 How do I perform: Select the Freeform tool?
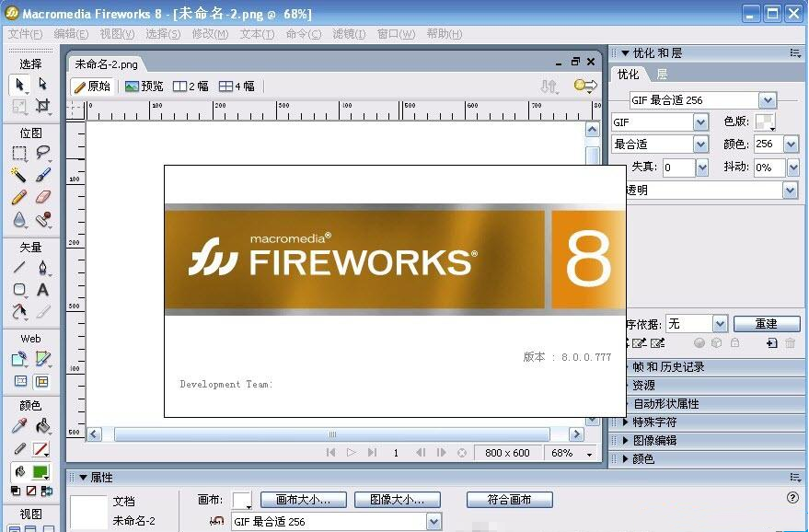(19, 312)
